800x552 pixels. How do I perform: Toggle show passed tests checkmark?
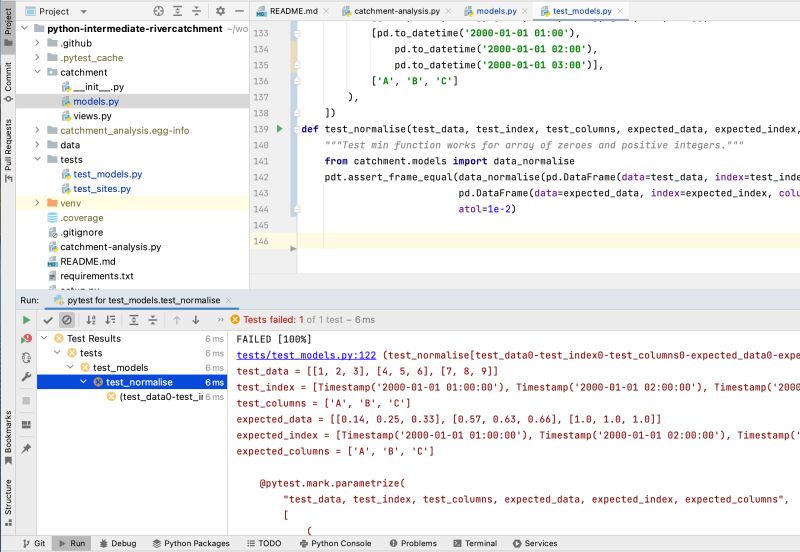click(48, 320)
